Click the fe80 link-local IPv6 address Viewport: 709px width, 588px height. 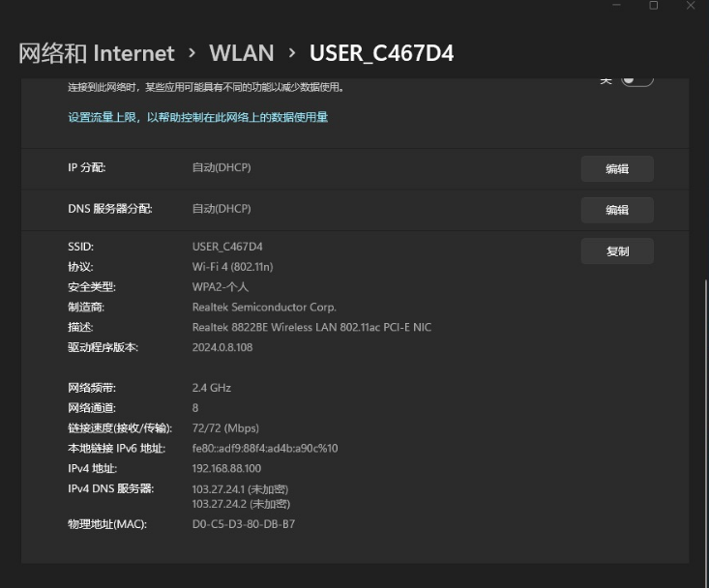265,448
